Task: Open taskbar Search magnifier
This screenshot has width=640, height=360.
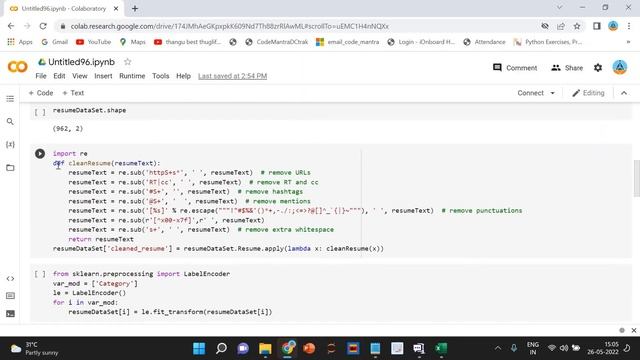Action: tap(221, 349)
